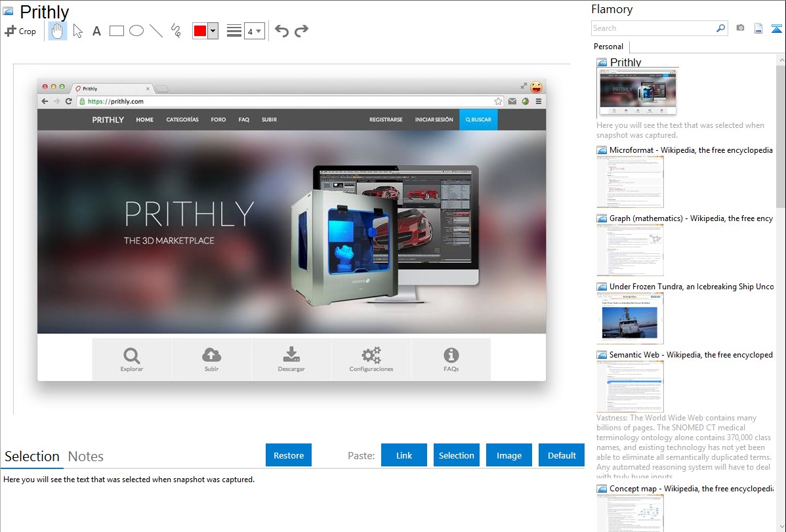Click the Configuraciones gears icon
Viewport: 786px width, 532px height.
coord(371,355)
